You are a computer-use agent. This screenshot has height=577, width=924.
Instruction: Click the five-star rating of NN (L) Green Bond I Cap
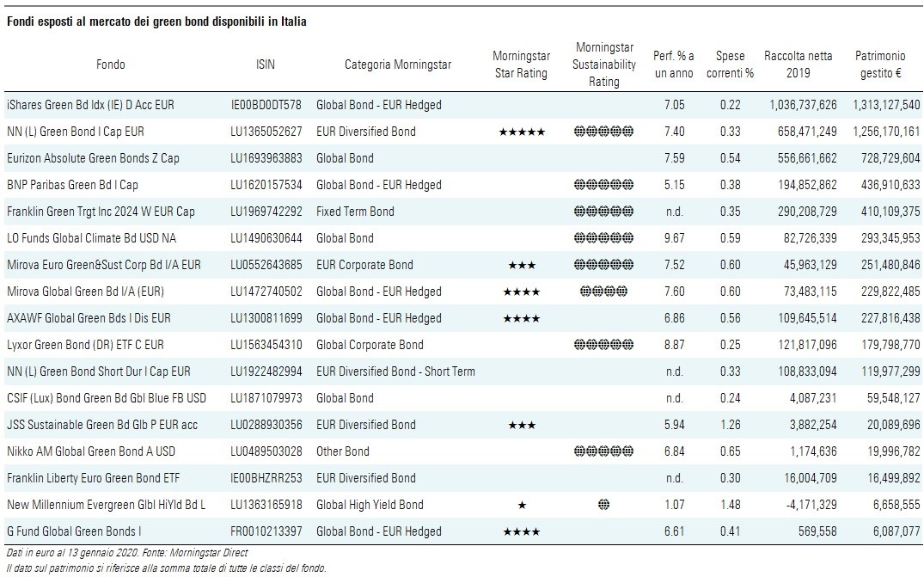point(521,132)
